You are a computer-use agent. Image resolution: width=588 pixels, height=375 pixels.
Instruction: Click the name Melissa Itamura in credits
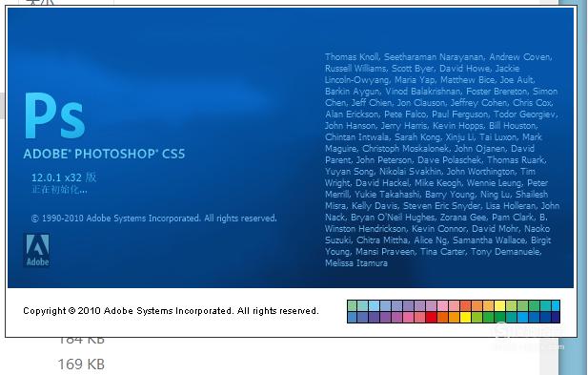tap(356, 263)
